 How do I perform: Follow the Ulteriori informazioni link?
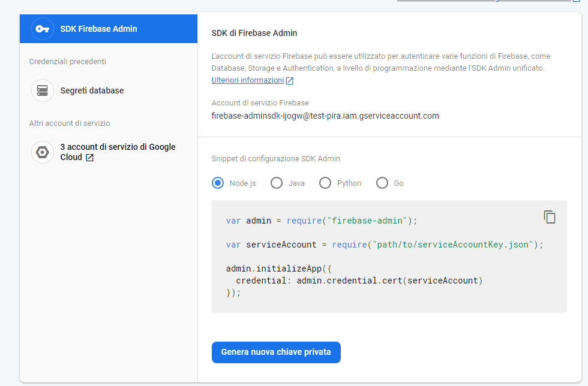click(x=247, y=80)
